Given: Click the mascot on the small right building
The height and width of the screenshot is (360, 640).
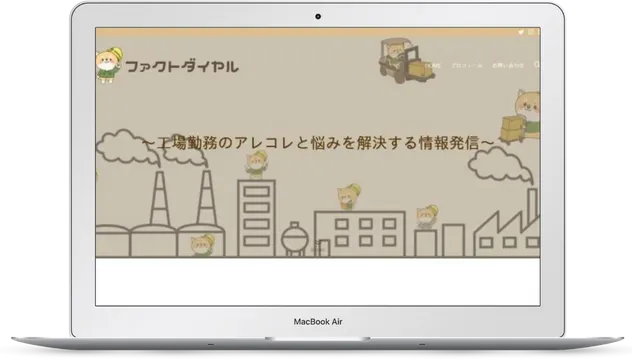Looking at the screenshot, I should (x=427, y=217).
